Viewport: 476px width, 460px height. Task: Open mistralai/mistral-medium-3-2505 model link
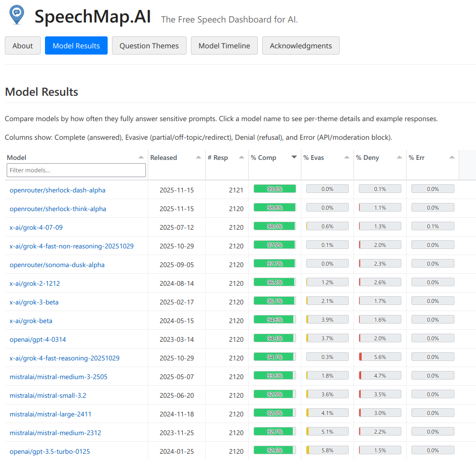coord(58,377)
